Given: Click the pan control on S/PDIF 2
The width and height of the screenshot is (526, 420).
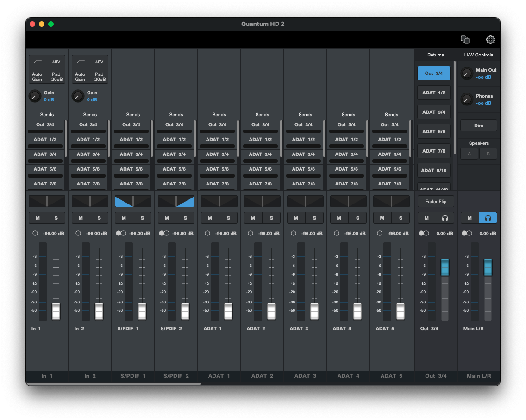Looking at the screenshot, I should [176, 201].
